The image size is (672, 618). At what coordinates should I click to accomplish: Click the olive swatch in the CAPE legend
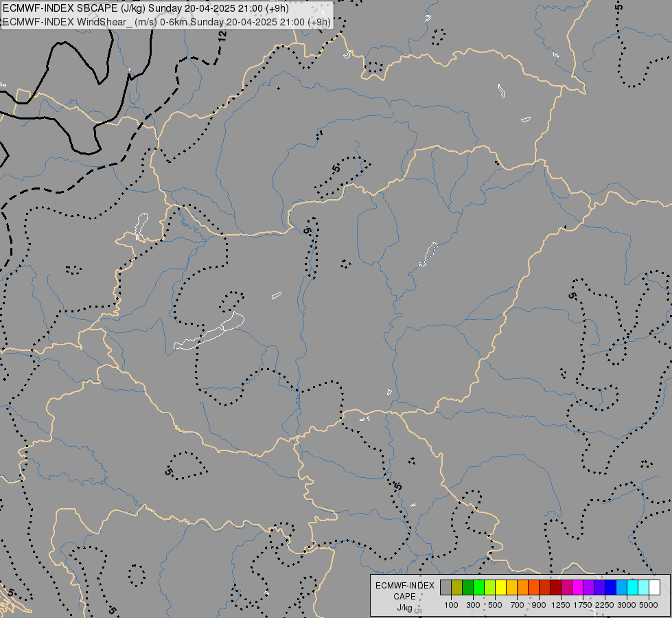point(457,587)
